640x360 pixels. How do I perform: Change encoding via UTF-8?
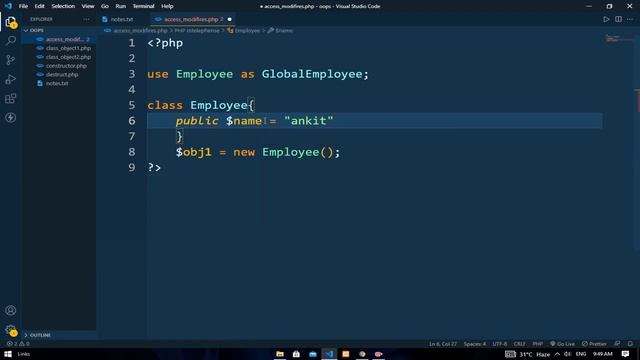(500, 344)
